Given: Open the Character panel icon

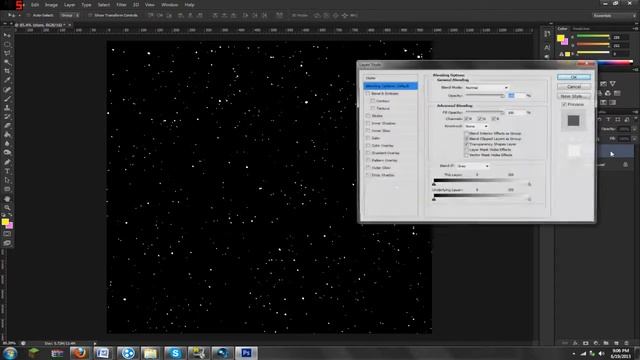Looking at the screenshot, I should coord(547,47).
